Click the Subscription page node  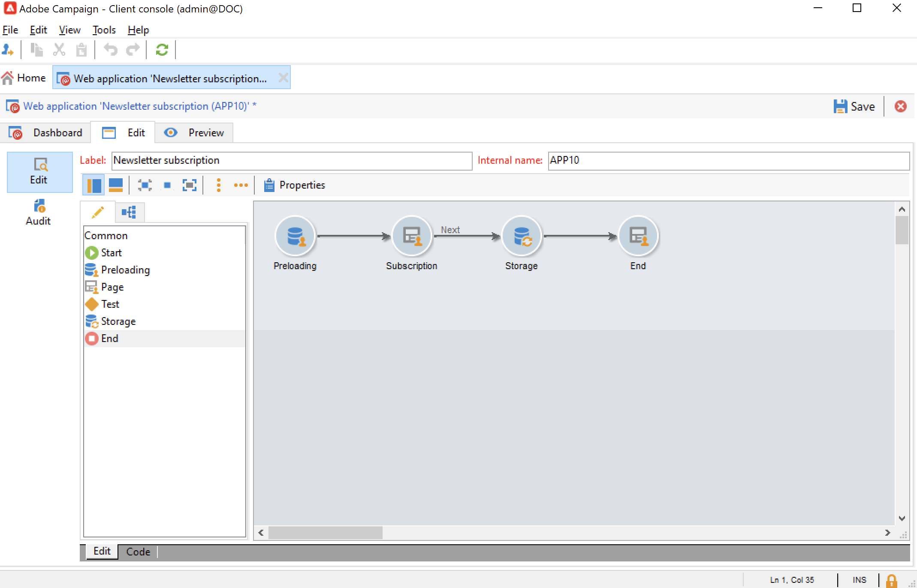coord(411,236)
